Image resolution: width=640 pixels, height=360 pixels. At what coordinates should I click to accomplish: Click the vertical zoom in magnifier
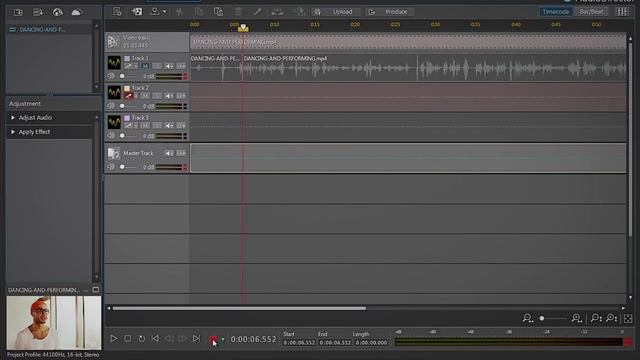(x=612, y=318)
